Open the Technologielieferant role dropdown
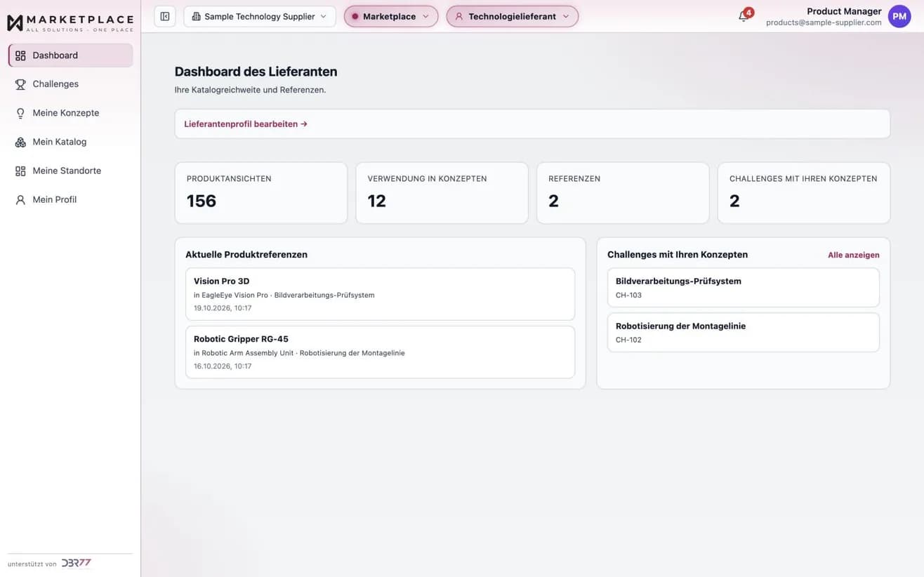 (513, 16)
